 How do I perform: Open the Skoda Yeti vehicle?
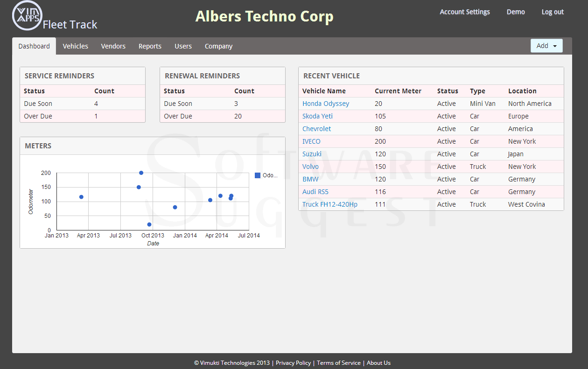tap(317, 116)
